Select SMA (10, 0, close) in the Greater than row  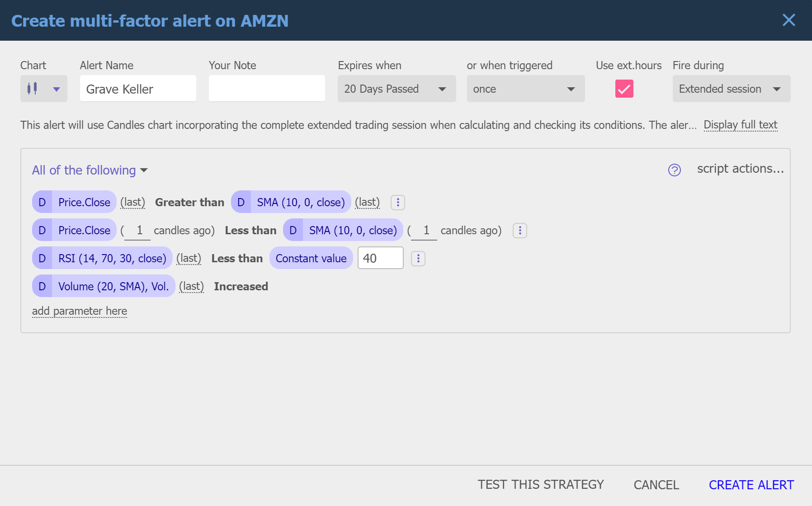pyautogui.click(x=301, y=202)
